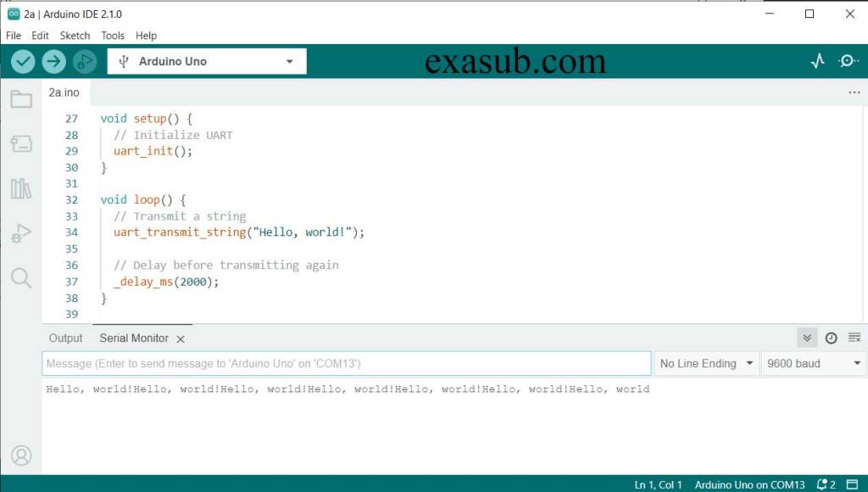Verify the 2a.ino sketch
The image size is (868, 492).
click(23, 61)
